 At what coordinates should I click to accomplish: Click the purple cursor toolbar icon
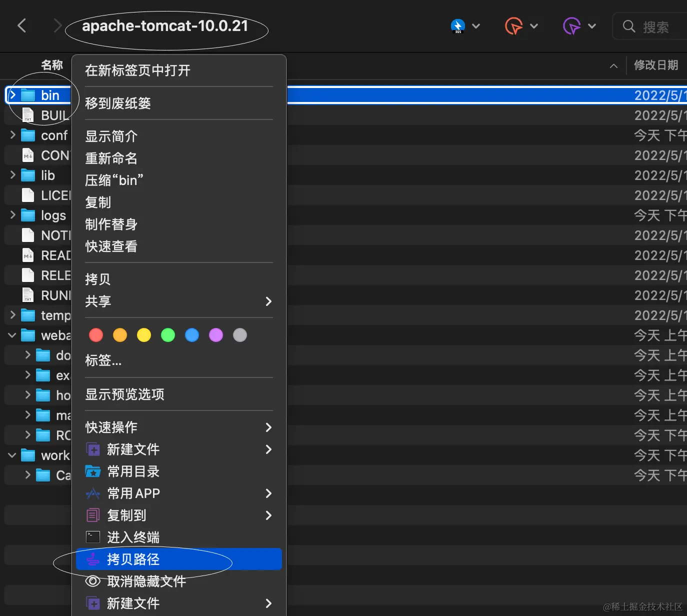[571, 26]
